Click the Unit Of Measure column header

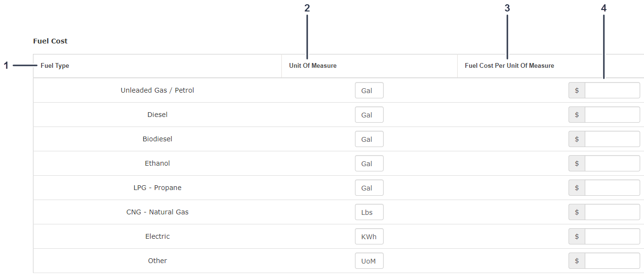click(312, 66)
